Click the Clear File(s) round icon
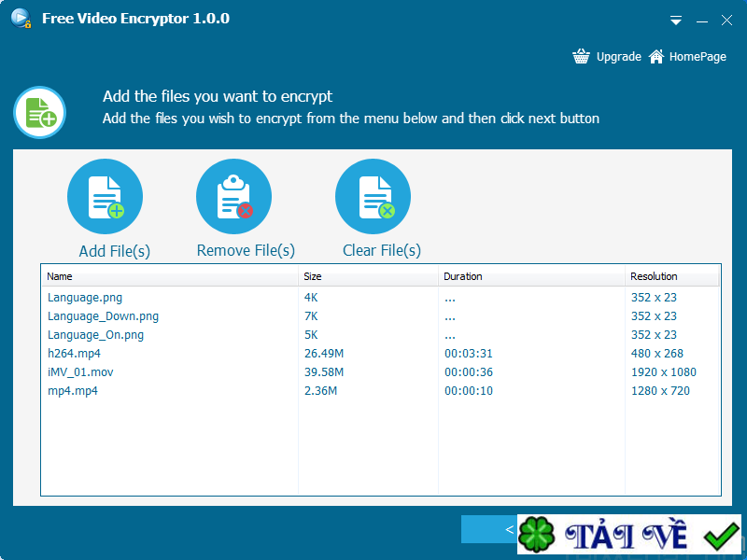 point(373,197)
